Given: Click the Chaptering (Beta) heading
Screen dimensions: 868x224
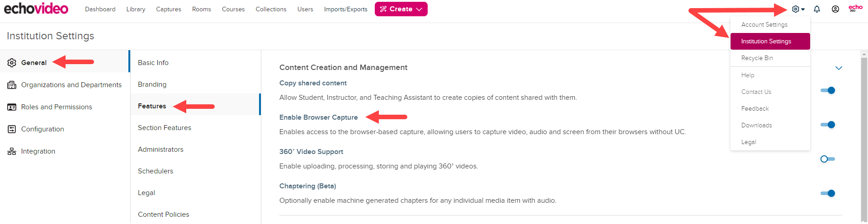Looking at the screenshot, I should pyautogui.click(x=307, y=186).
